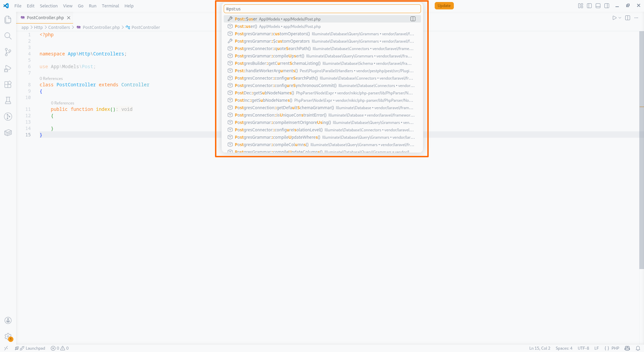This screenshot has width=644, height=352.
Task: Run the PHP file with play button
Action: (614, 18)
